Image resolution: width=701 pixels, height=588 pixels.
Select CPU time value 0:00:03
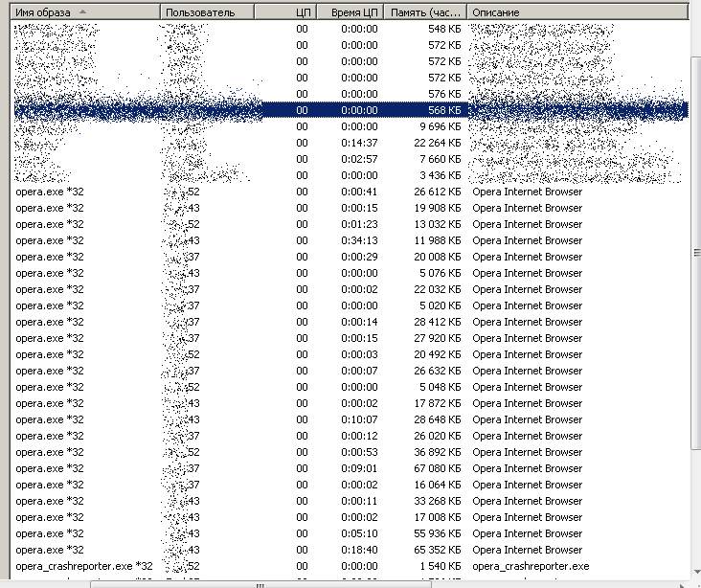click(x=359, y=354)
